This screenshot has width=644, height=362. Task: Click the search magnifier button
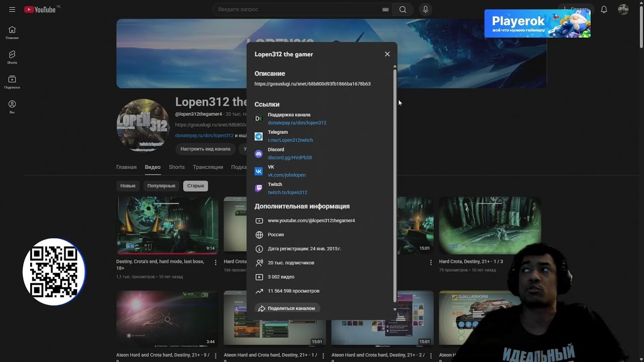[403, 10]
